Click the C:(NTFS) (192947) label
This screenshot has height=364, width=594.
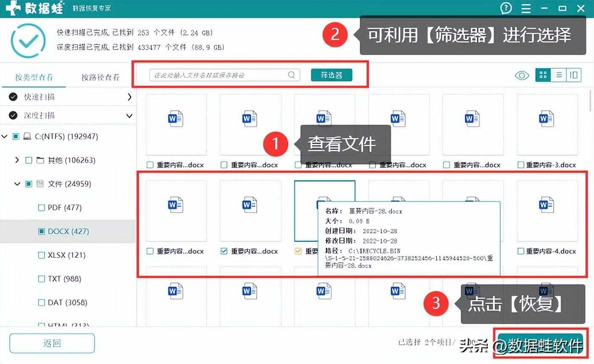click(x=66, y=137)
